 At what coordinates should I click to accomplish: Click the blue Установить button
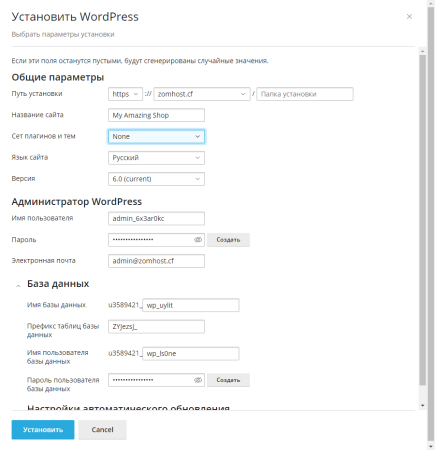click(x=43, y=430)
